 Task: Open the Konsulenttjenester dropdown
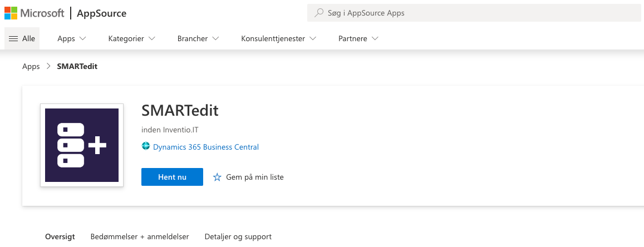tap(278, 38)
